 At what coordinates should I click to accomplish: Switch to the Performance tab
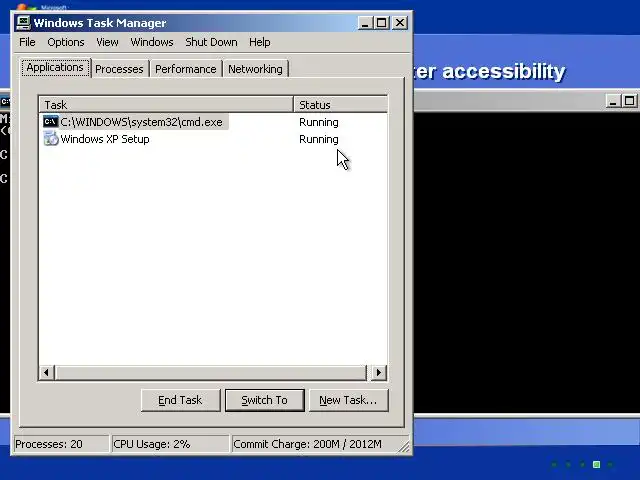point(186,69)
